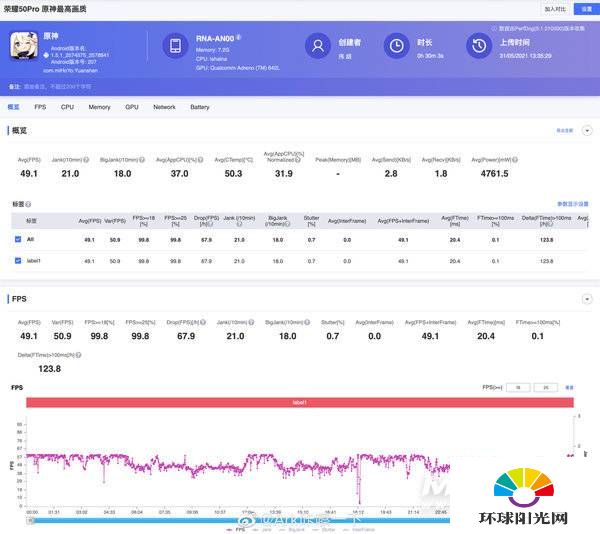Screen dimensions: 600x534
Task: Click the blue link right of FPS threshold inputs
Action: tap(569, 387)
